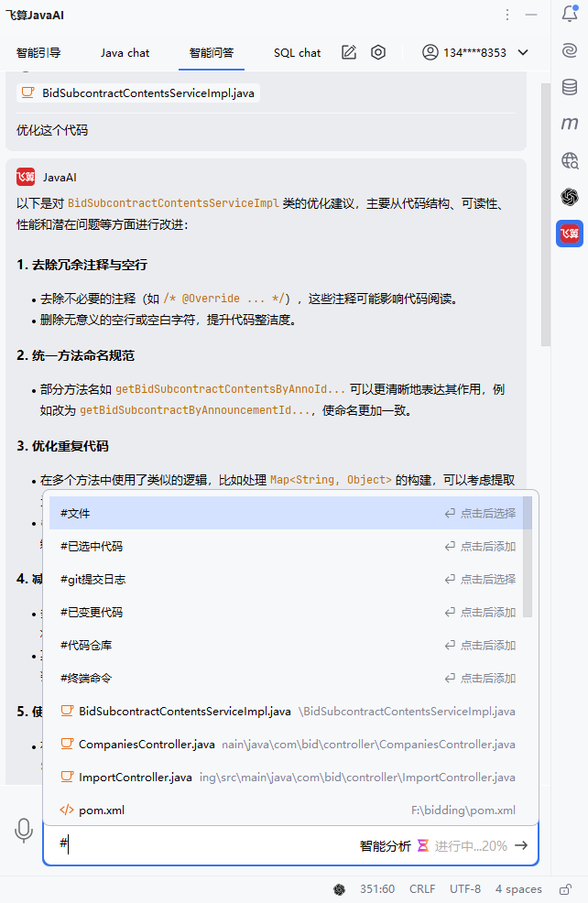Viewport: 588px width, 903px height.
Task: Switch to the Java chat tab
Action: click(125, 53)
